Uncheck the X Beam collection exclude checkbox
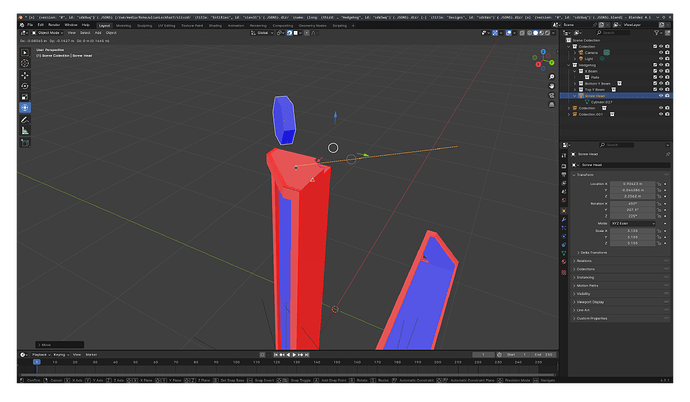This screenshot has width=690, height=402. click(655, 71)
